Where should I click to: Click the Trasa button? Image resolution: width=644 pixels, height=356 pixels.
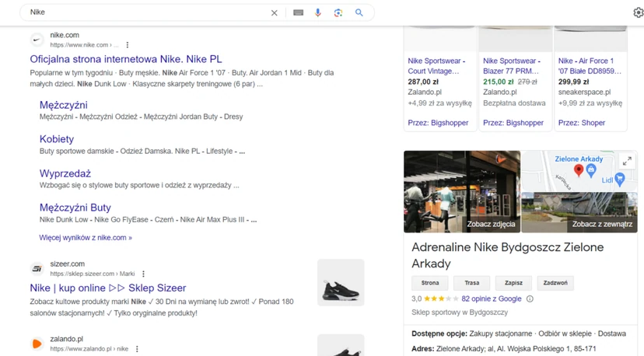[x=471, y=283]
